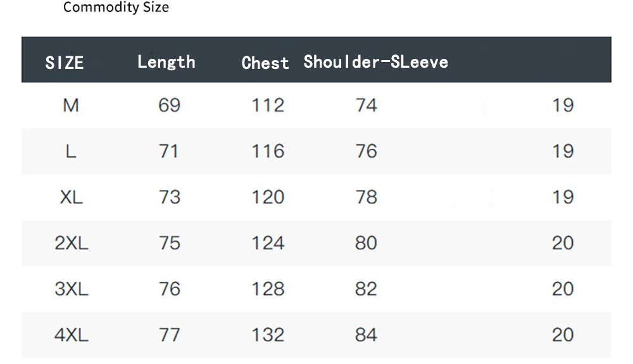The height and width of the screenshot is (364, 633).
Task: Select the 2XL size row label
Action: [72, 243]
